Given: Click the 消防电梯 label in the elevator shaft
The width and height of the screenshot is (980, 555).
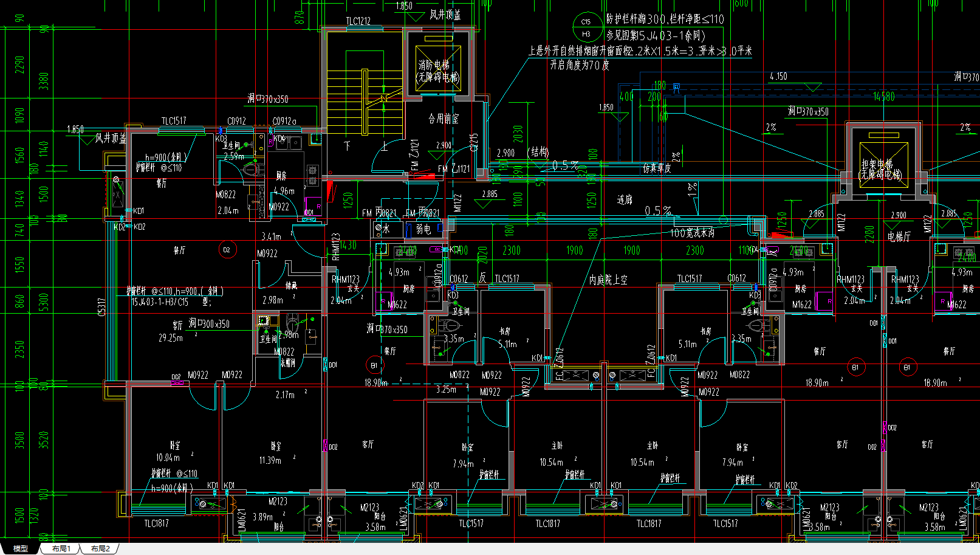Looking at the screenshot, I should point(434,64).
